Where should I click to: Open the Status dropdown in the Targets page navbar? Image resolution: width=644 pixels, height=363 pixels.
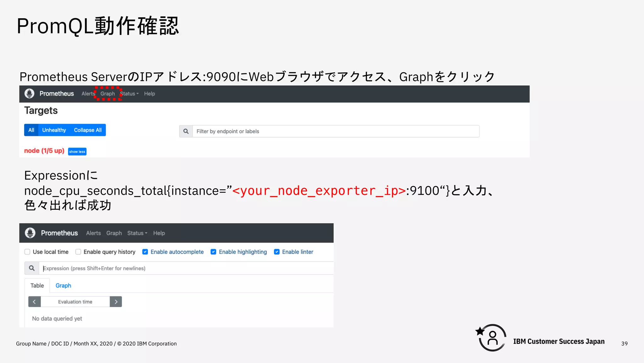pyautogui.click(x=129, y=94)
